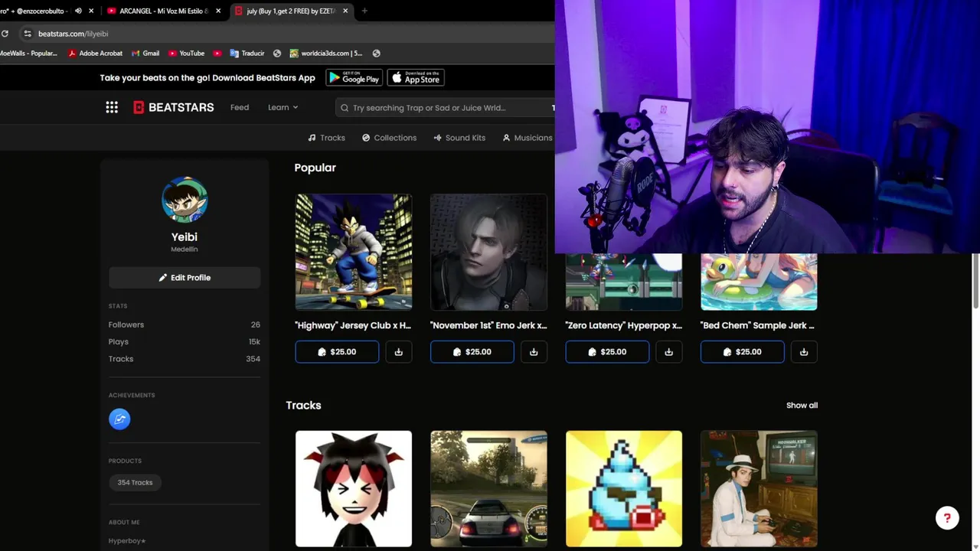980x551 pixels.
Task: Add "Zero Latency" to cart for $25.00
Action: [x=607, y=352]
